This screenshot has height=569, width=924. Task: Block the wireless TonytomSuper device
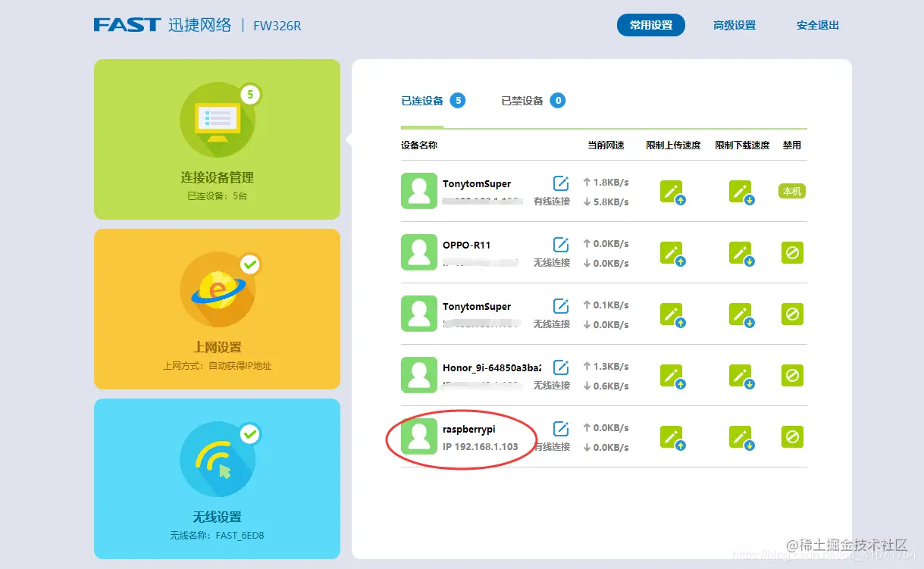(x=792, y=314)
